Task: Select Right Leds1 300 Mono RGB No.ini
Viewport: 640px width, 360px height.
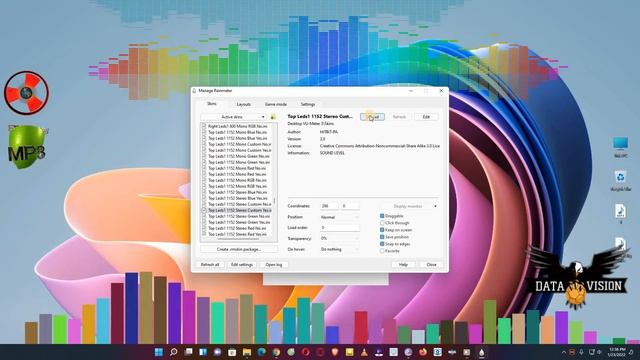Action: click(238, 126)
